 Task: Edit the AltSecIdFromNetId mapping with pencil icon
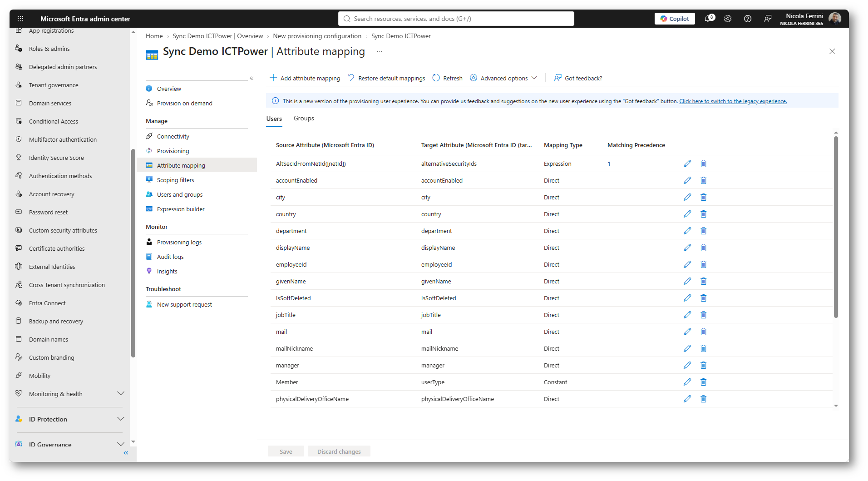click(x=687, y=164)
